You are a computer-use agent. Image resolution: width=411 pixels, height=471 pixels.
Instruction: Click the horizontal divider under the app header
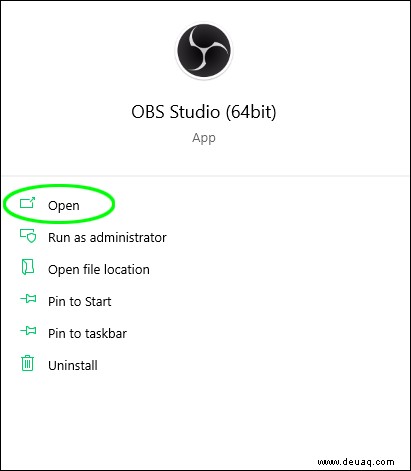[x=205, y=176]
